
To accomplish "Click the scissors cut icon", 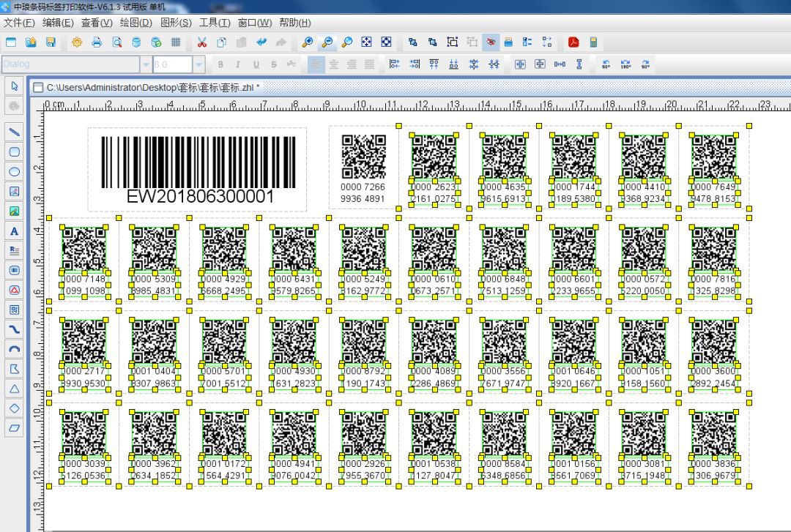I will point(201,42).
